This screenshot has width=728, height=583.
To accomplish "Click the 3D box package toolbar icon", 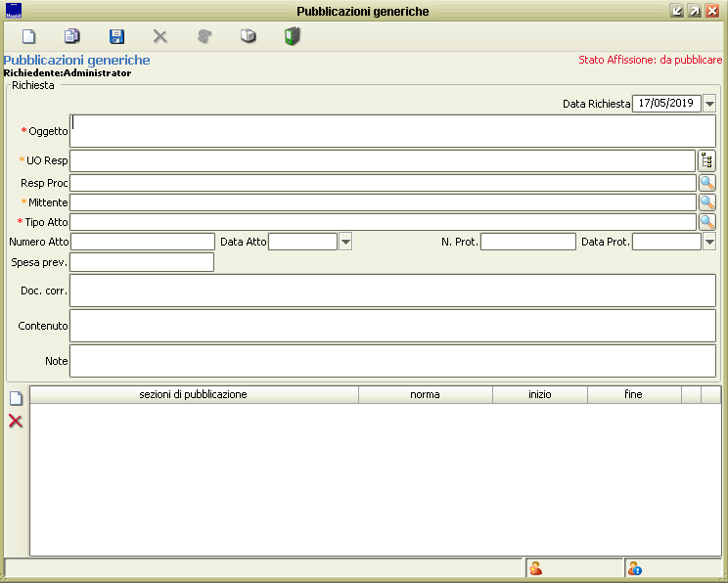I will tap(249, 36).
